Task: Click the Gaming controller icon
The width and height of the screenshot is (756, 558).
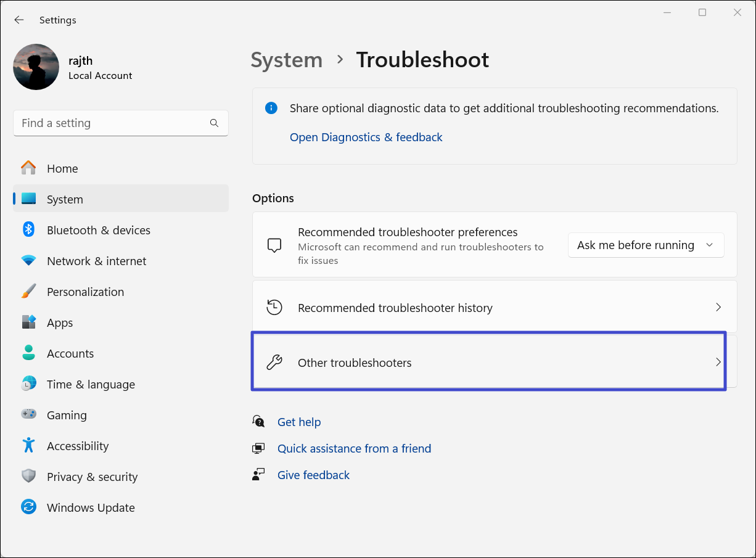Action: [x=28, y=415]
